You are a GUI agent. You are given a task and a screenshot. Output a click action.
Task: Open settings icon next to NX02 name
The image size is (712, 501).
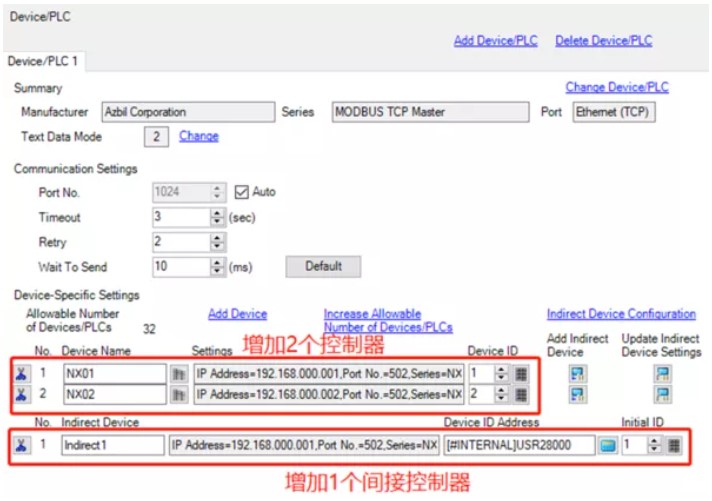coord(180,394)
